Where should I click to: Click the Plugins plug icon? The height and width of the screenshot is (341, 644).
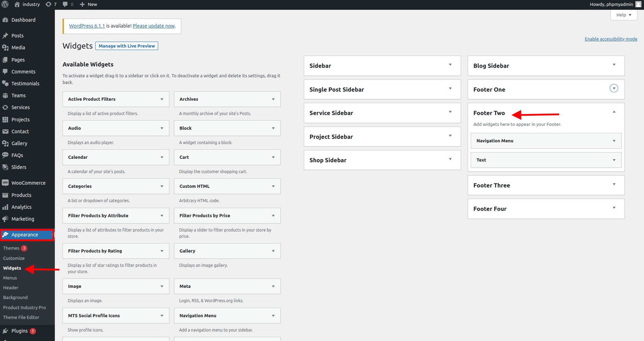(5, 331)
